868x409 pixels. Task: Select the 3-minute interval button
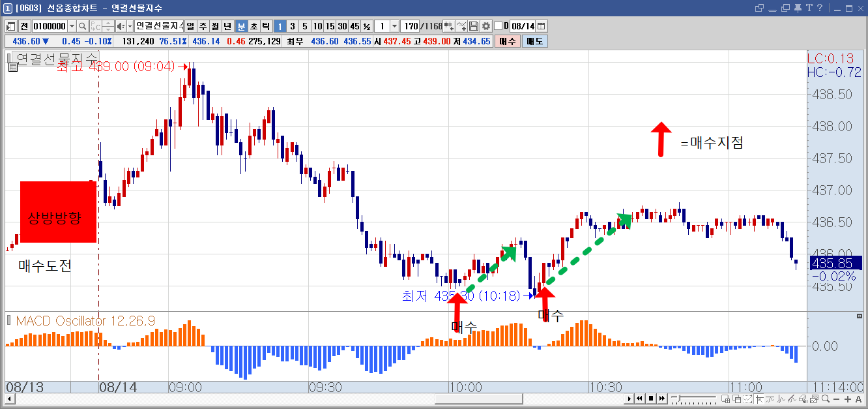point(292,26)
